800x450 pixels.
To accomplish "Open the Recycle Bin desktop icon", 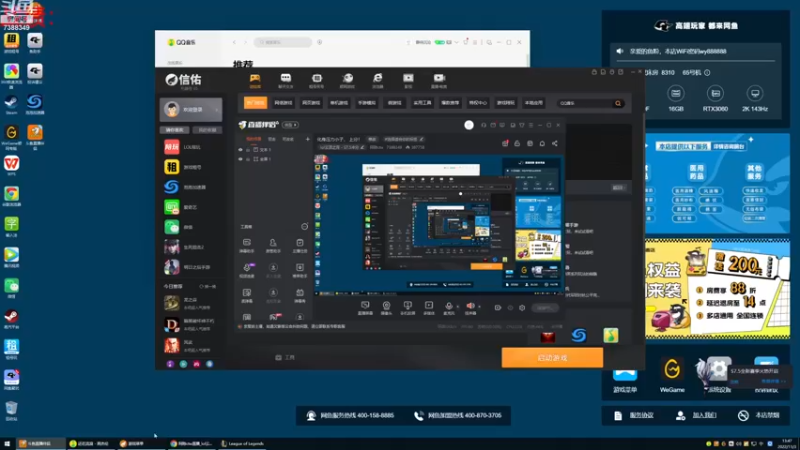I will pyautogui.click(x=11, y=411).
